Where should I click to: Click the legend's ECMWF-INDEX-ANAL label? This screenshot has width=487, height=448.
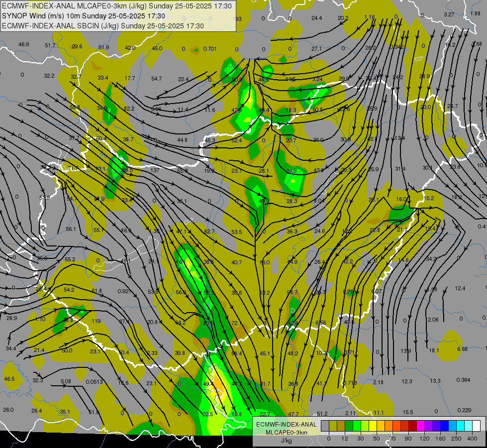tap(286, 425)
